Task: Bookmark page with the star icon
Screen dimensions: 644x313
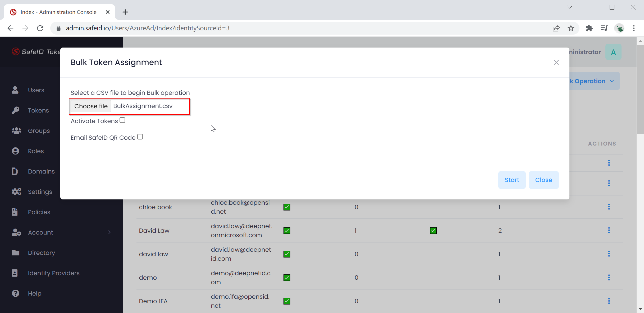Action: 571,28
